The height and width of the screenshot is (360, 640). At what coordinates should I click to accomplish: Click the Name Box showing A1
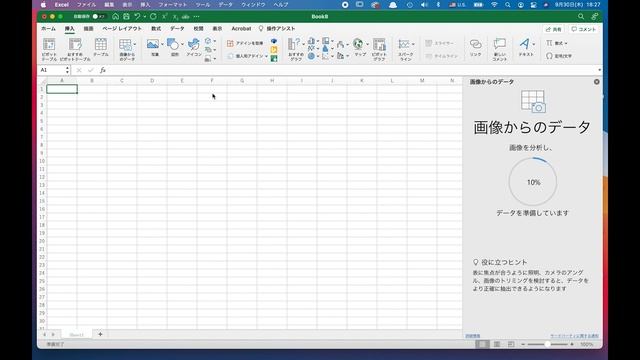pos(52,70)
